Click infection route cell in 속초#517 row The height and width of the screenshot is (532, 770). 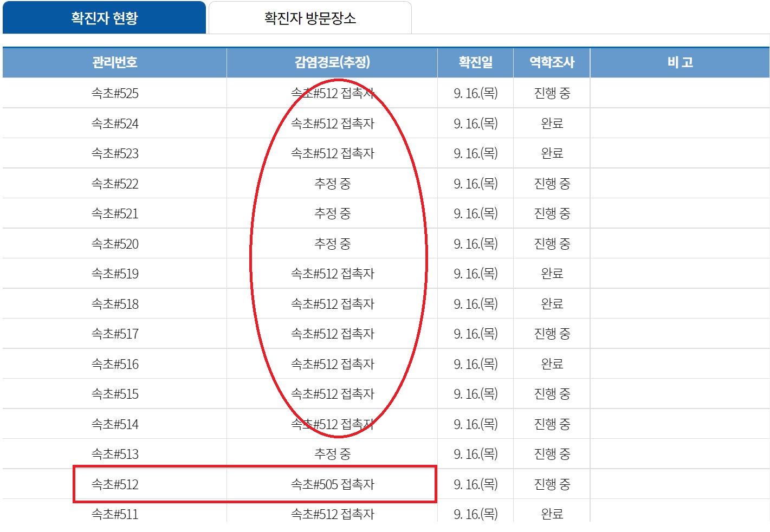[x=332, y=334]
